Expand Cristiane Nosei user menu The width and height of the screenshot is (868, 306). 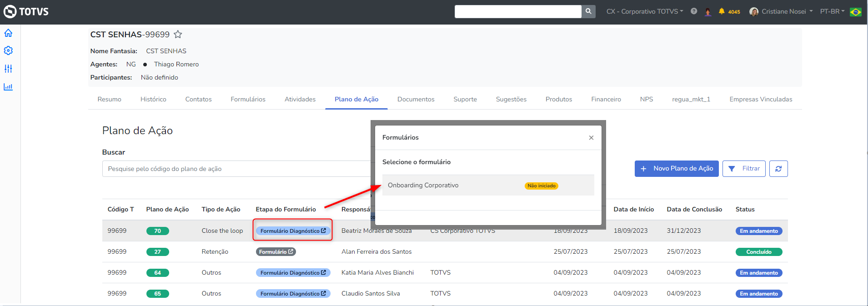click(x=787, y=11)
